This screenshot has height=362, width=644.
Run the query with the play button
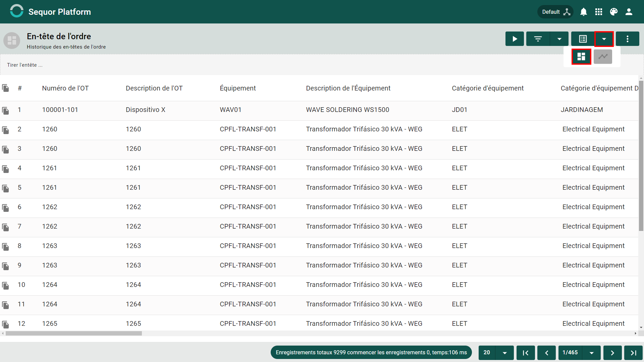pyautogui.click(x=515, y=39)
